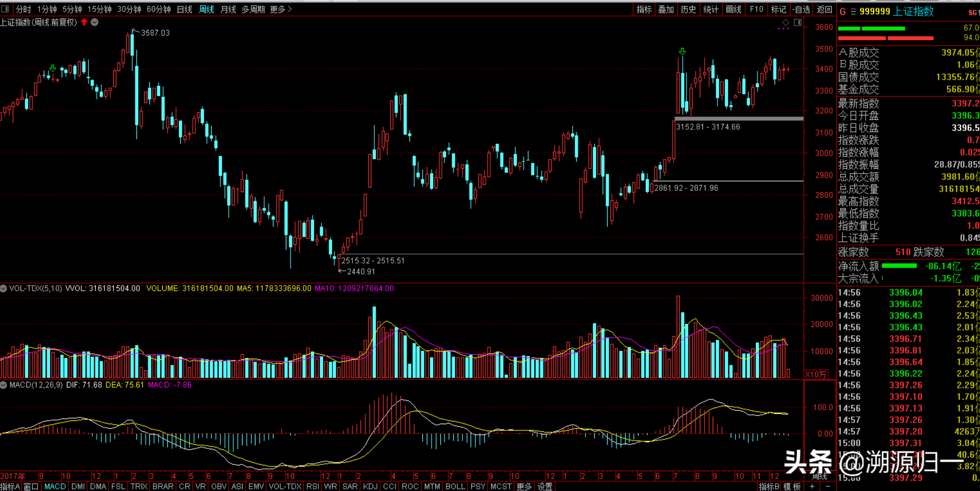Expand 更多 indicators in bottom bar

pyautogui.click(x=524, y=486)
